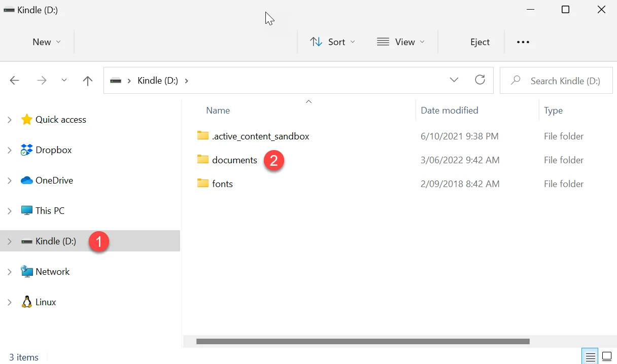Click the Kindle (D:) title bar icon
The height and width of the screenshot is (364, 617).
point(9,10)
